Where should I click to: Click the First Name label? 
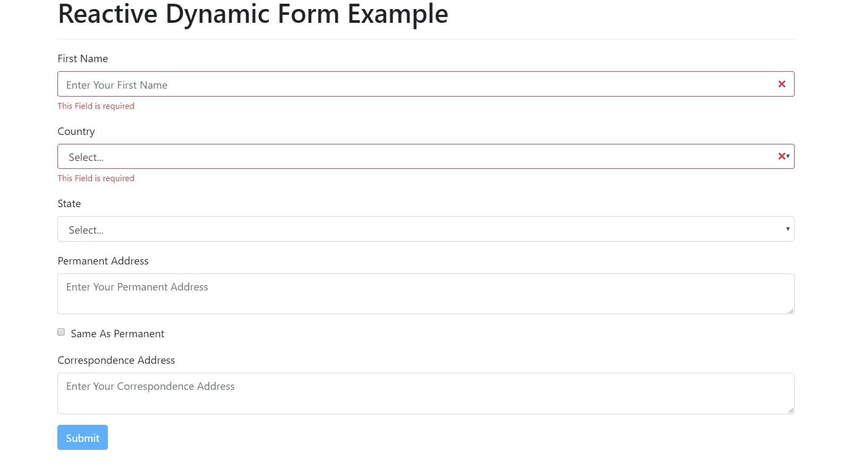pyautogui.click(x=82, y=58)
